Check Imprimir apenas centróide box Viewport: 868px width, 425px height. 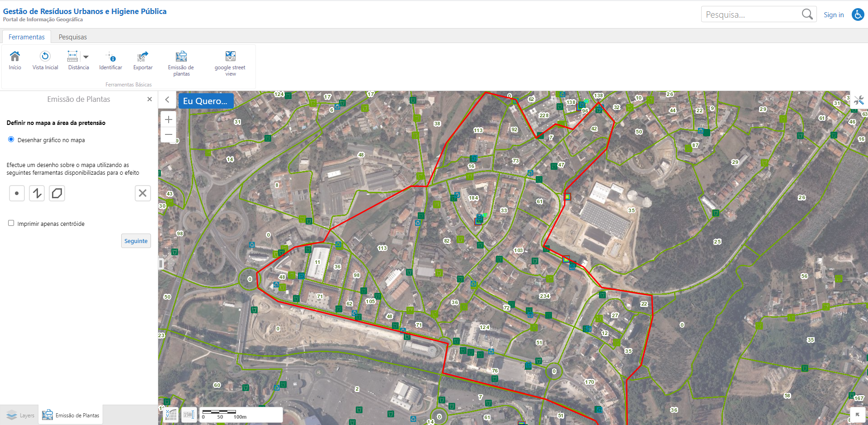[x=11, y=223]
